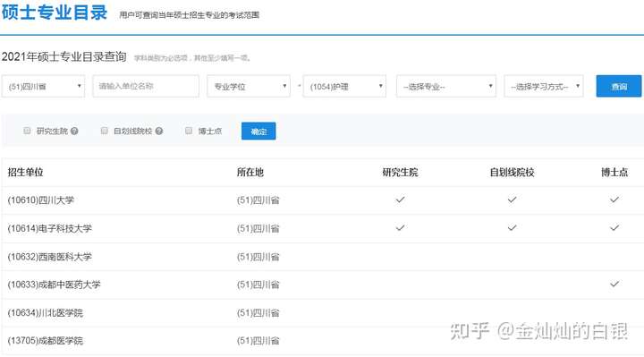
Task: Click 研究生院 checkmark in 四川大学 row
Action: coord(400,200)
